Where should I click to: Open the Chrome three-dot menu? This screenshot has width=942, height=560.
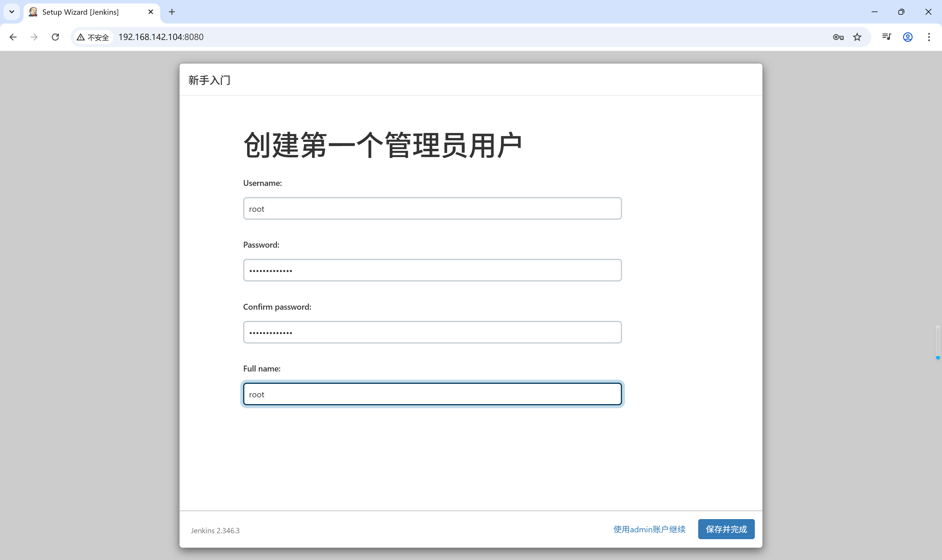pyautogui.click(x=929, y=37)
